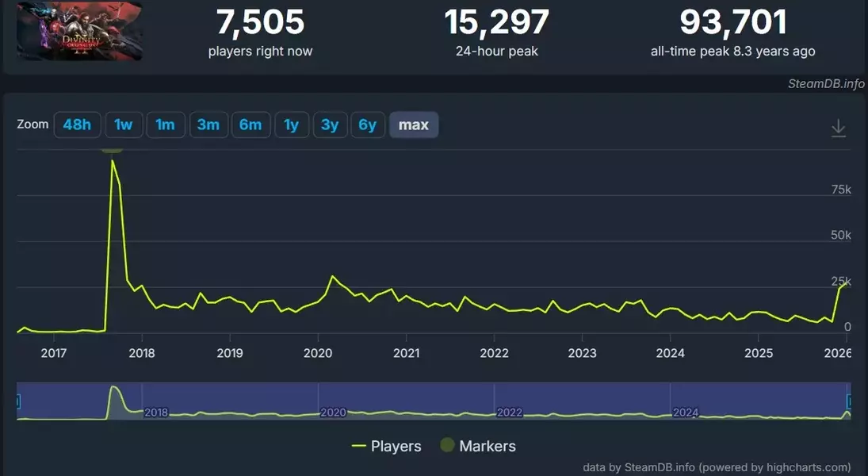The image size is (868, 476).
Task: Click the Divinity Original Sin 2 thumbnail
Action: pyautogui.click(x=79, y=31)
